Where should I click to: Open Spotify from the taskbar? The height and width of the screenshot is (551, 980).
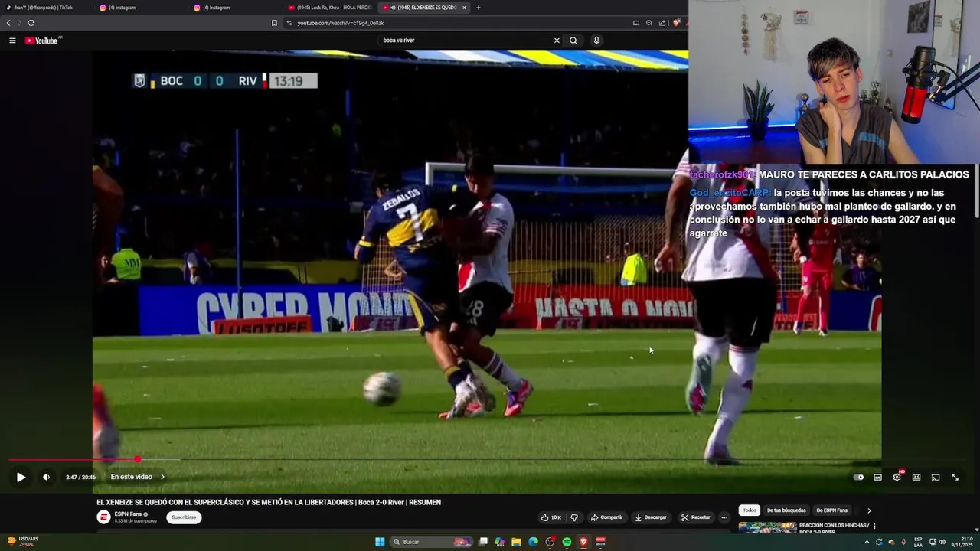[567, 542]
